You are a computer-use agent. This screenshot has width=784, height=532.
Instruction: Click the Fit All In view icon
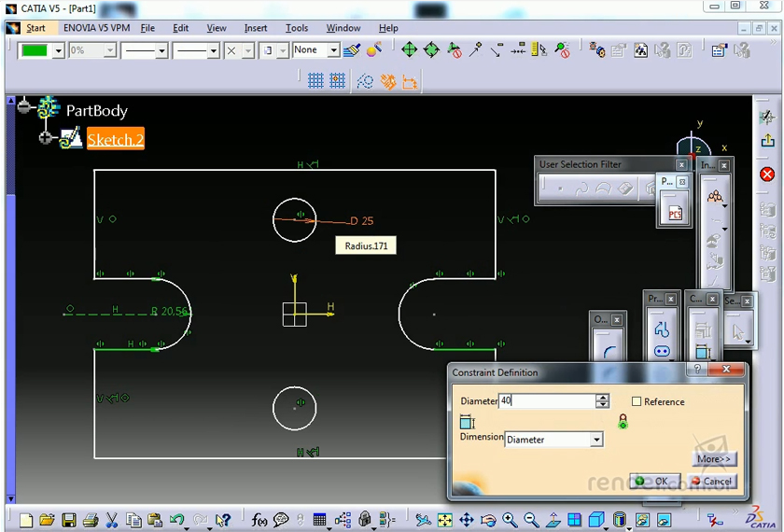pyautogui.click(x=444, y=520)
